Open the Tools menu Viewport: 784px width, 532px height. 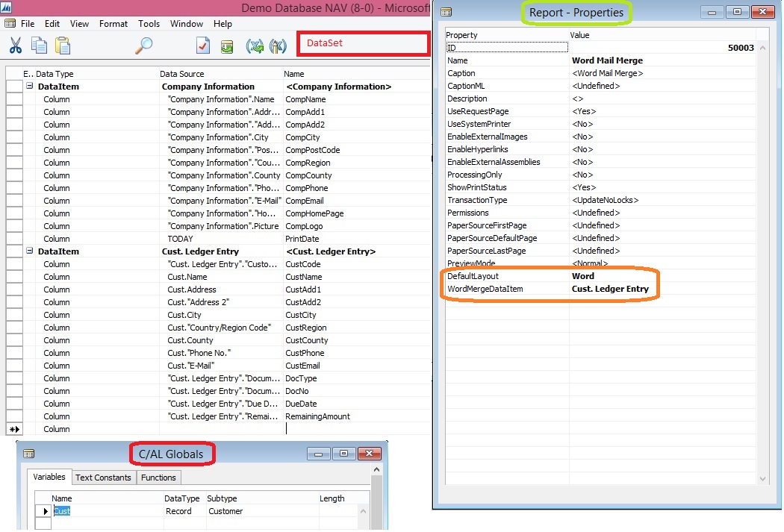(149, 23)
